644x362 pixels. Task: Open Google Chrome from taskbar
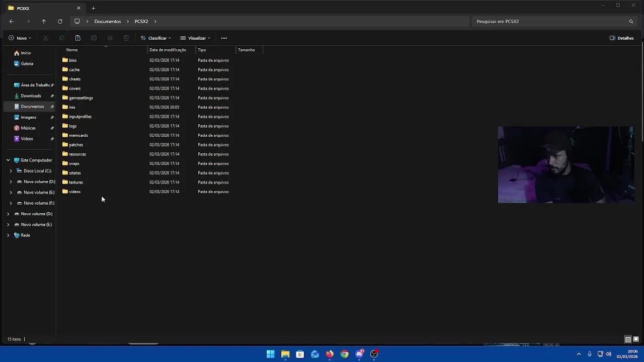click(345, 354)
